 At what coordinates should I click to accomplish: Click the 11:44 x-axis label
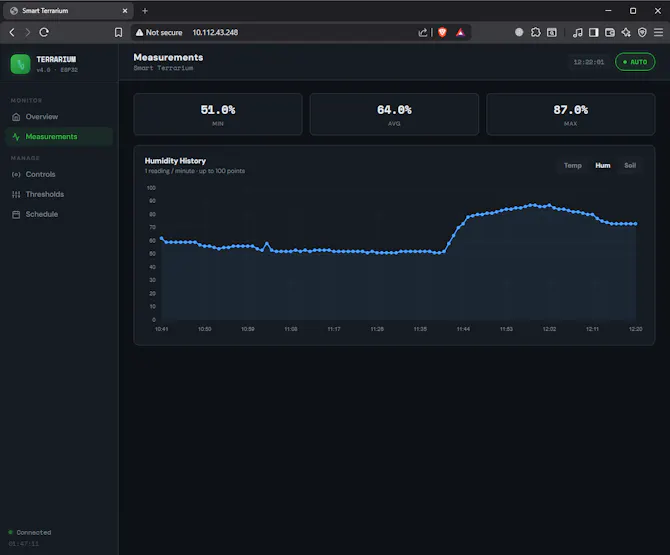click(x=463, y=329)
